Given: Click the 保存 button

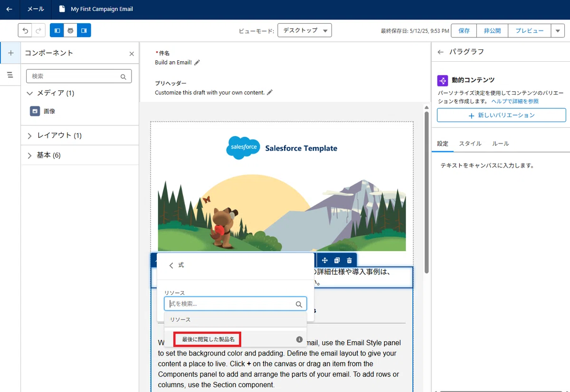Looking at the screenshot, I should click(464, 30).
